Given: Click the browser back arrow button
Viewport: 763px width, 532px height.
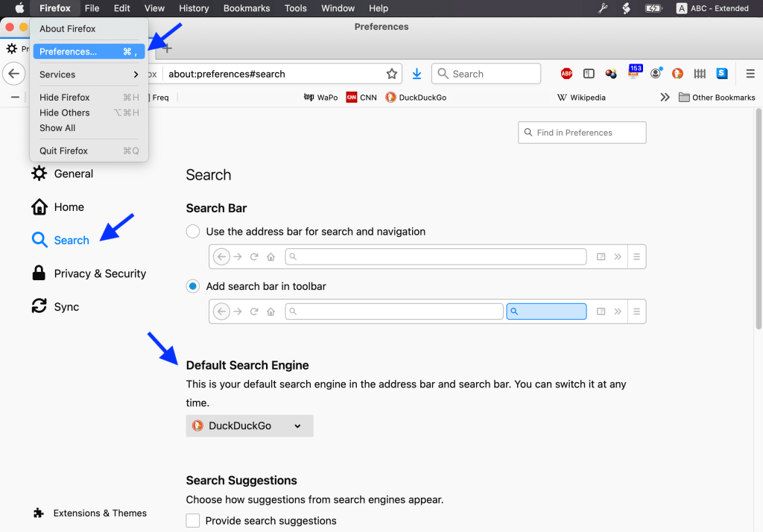Looking at the screenshot, I should point(13,74).
